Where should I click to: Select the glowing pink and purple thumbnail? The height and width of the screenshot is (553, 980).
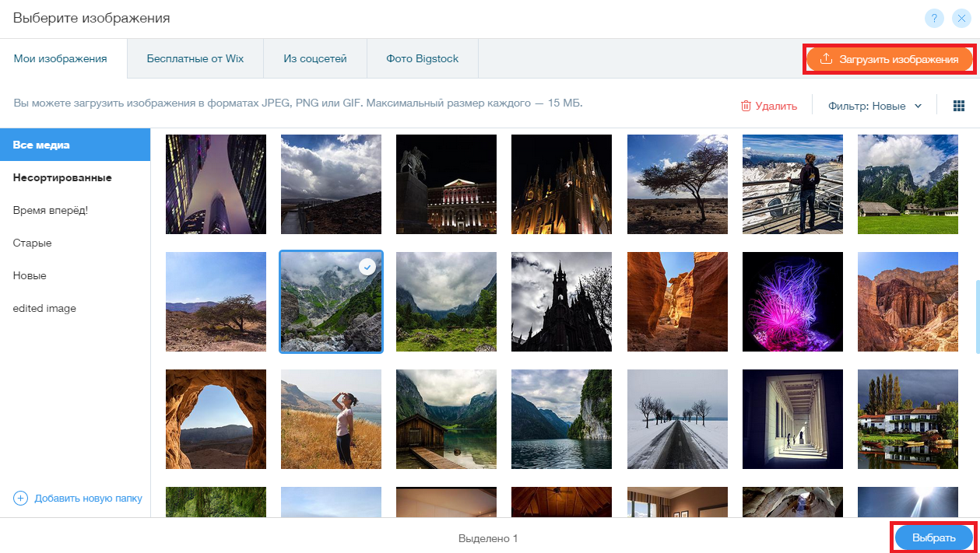pos(792,302)
